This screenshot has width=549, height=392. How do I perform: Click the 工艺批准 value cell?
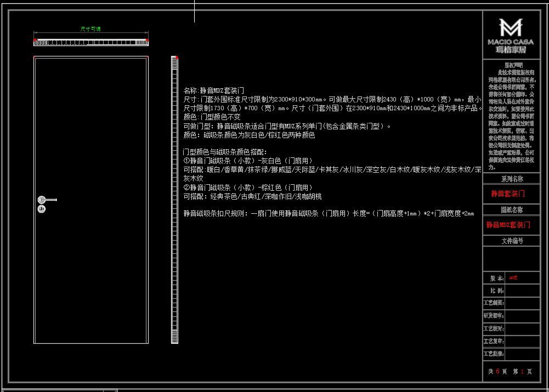click(x=522, y=354)
